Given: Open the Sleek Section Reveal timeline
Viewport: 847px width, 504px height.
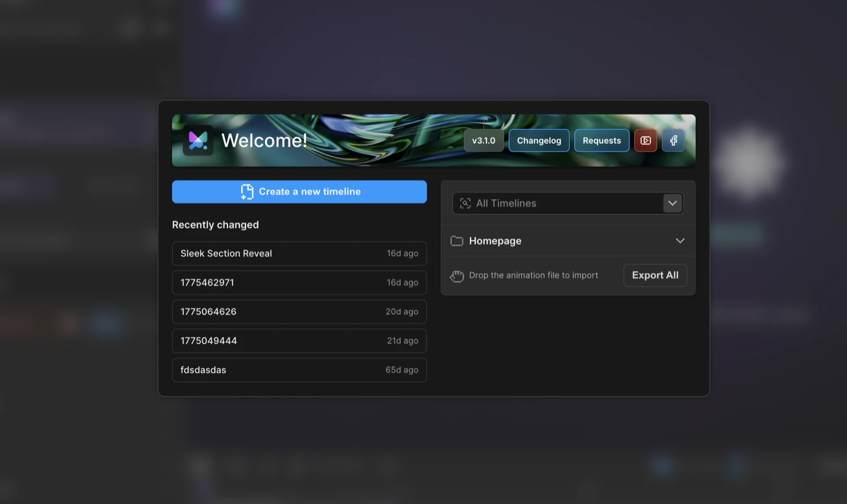Looking at the screenshot, I should (x=299, y=253).
